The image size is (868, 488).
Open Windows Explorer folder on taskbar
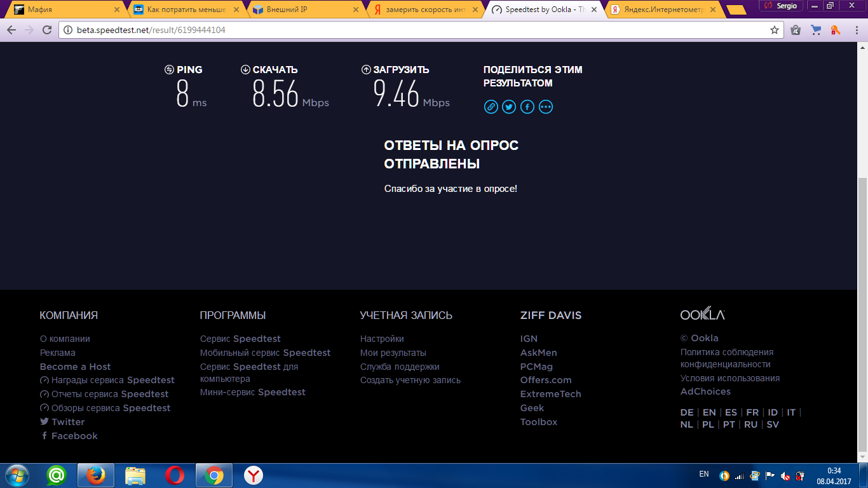click(135, 475)
